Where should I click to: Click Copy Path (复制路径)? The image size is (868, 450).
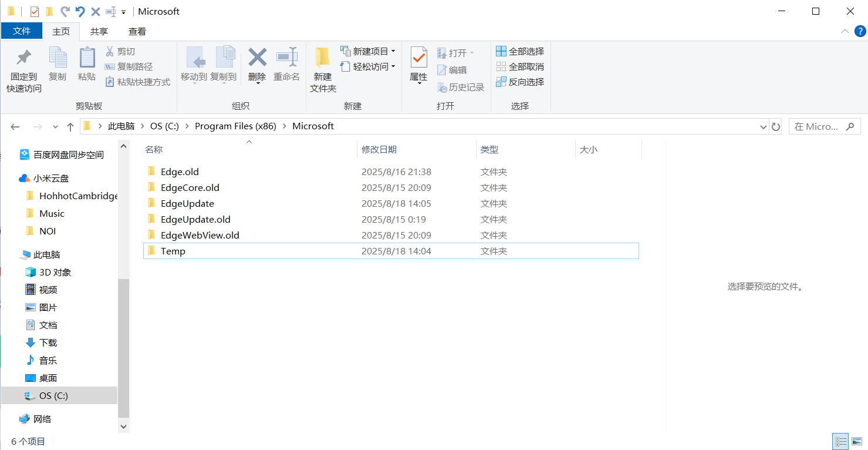click(x=128, y=67)
